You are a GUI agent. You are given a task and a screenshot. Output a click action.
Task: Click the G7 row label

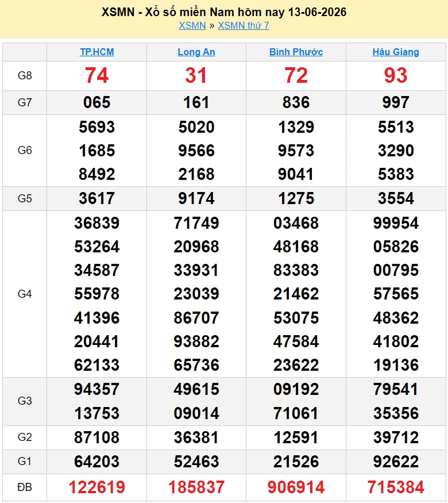[x=25, y=103]
